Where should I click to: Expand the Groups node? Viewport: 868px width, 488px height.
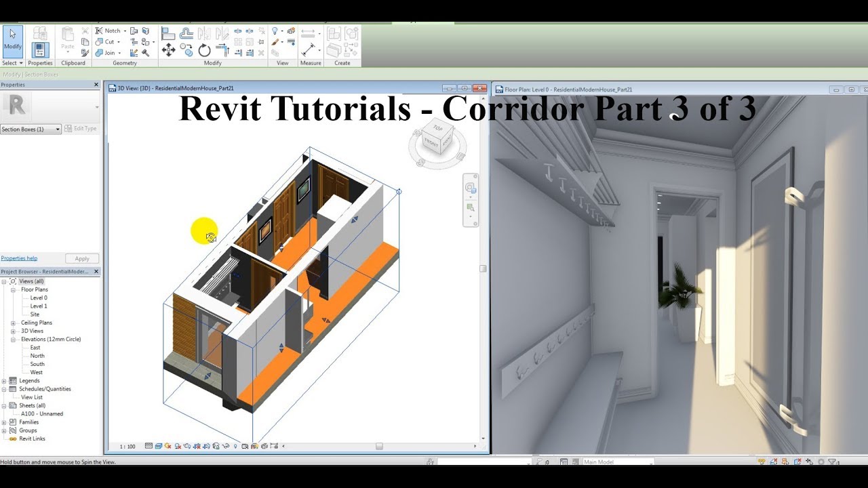click(5, 430)
